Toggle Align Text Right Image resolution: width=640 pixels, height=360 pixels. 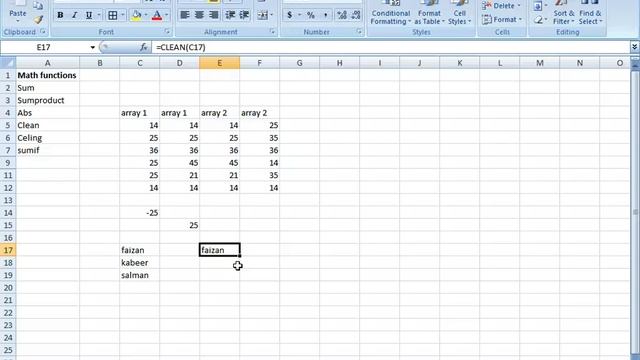(x=213, y=15)
